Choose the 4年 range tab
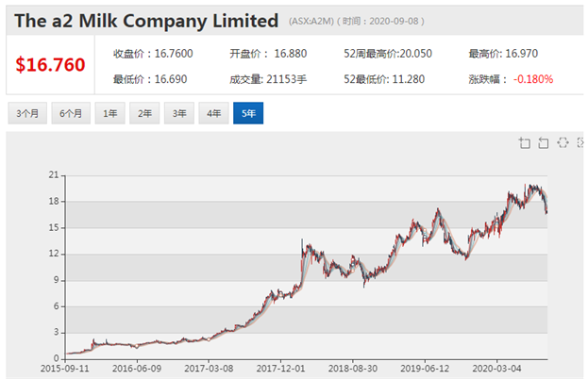588x379 pixels. coord(213,113)
